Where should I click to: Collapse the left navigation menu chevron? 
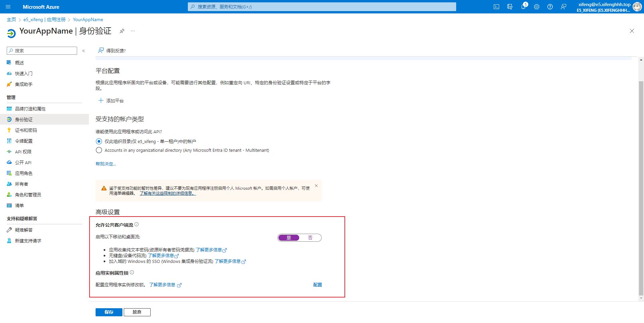point(84,51)
